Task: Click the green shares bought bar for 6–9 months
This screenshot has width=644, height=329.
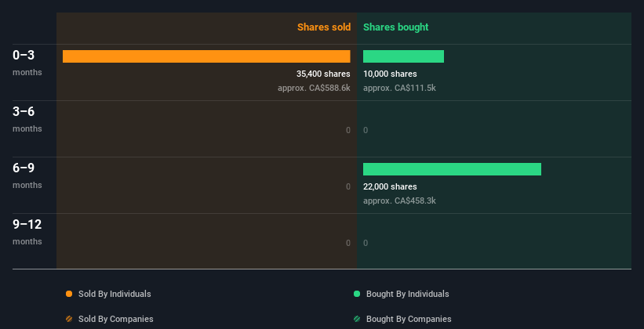Action: pyautogui.click(x=452, y=169)
